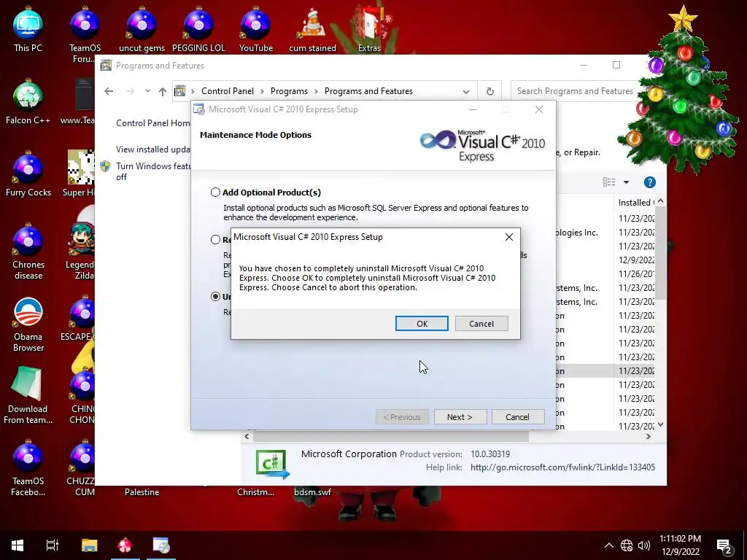Click product version 10.0.30319 text
This screenshot has width=747, height=560.
click(490, 454)
